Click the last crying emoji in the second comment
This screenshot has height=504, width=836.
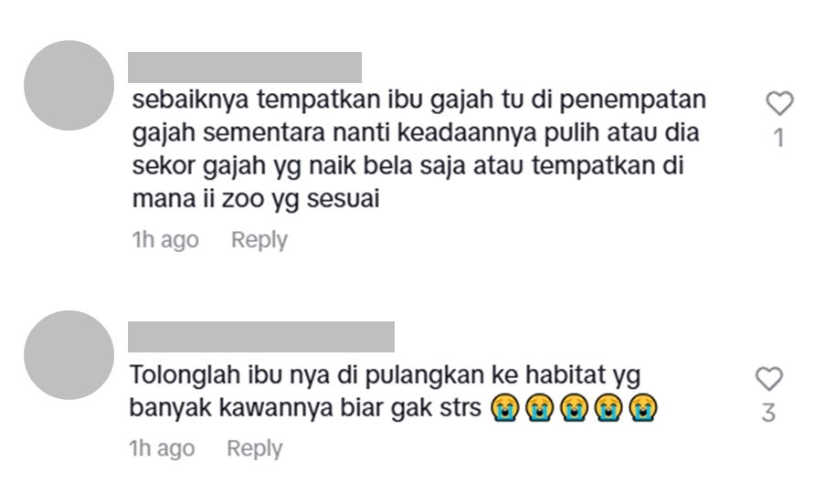click(642, 408)
